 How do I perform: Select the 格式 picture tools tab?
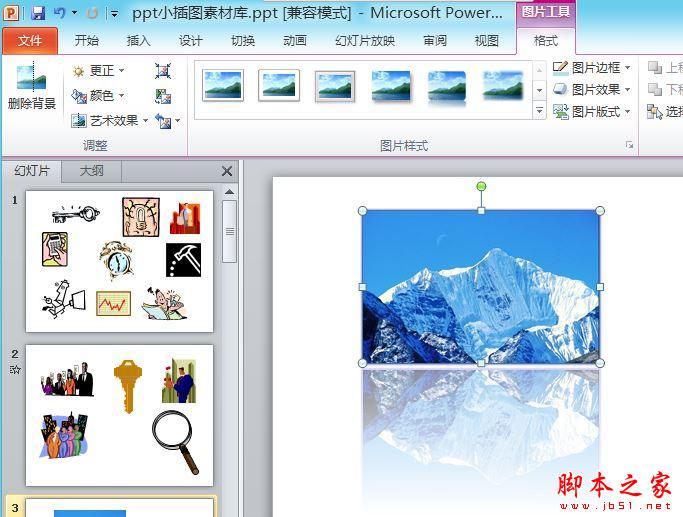[x=546, y=41]
